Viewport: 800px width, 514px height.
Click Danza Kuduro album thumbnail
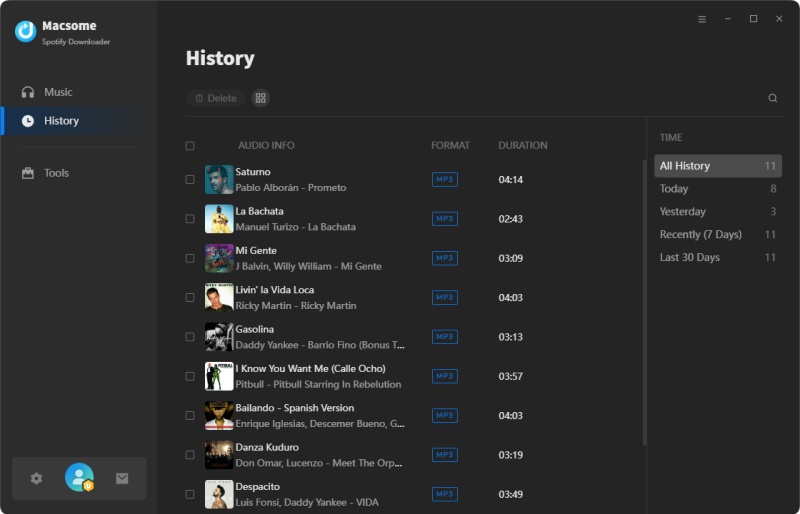[x=219, y=455]
